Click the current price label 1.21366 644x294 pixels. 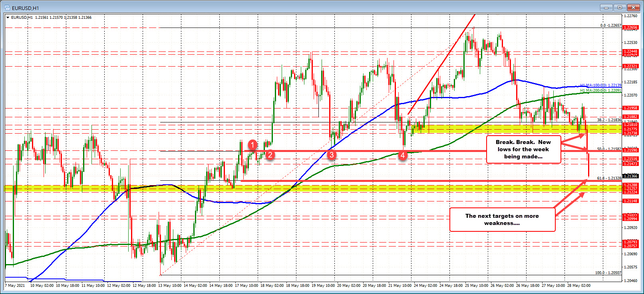631,176
